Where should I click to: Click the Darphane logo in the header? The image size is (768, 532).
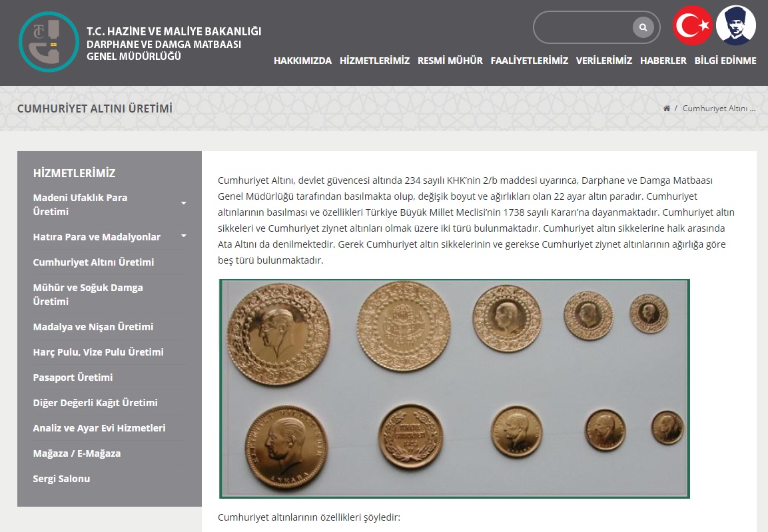pyautogui.click(x=49, y=41)
